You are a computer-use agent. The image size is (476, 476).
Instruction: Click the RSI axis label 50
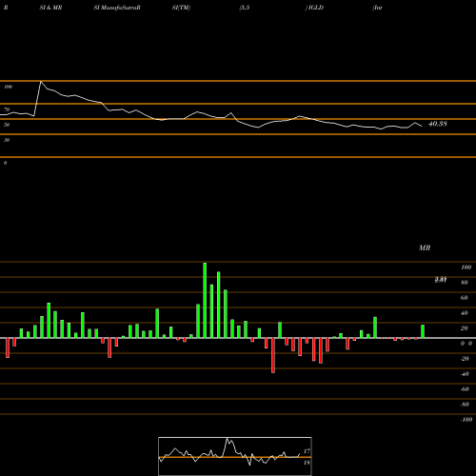pos(7,125)
